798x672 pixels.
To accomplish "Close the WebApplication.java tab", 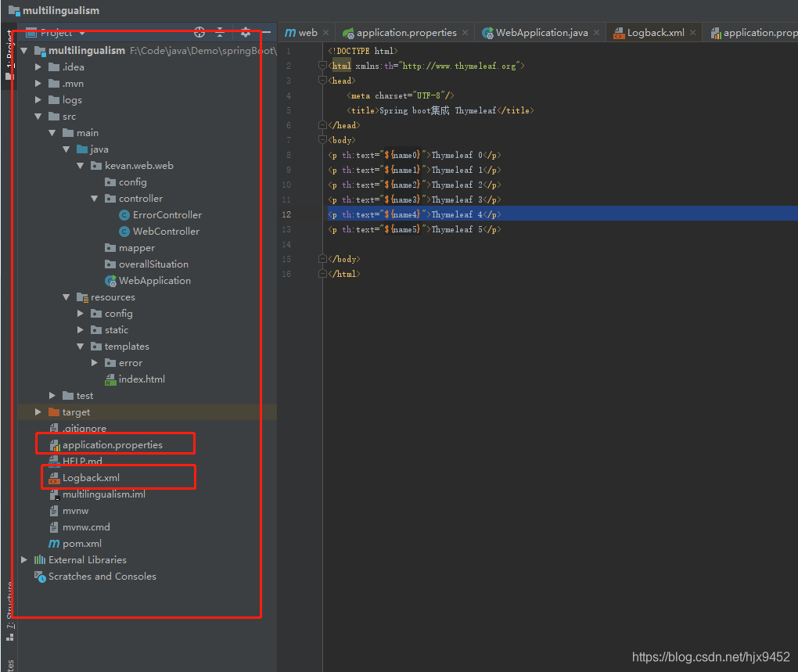I will click(596, 33).
